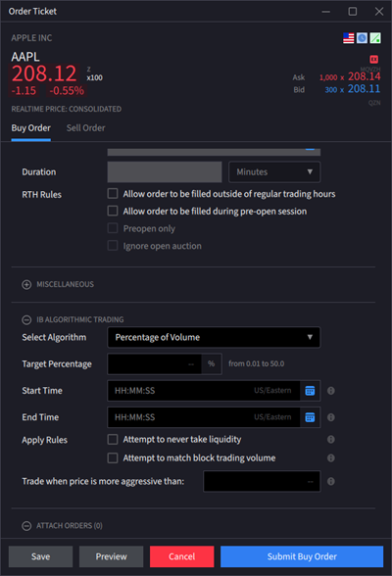
Task: Close the Order Ticket window
Action: pyautogui.click(x=379, y=12)
